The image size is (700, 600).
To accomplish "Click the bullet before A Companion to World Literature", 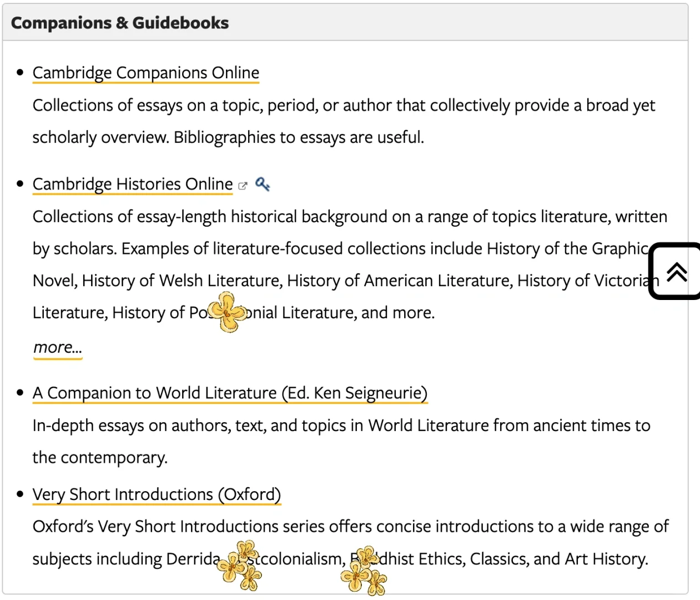I will (x=21, y=393).
